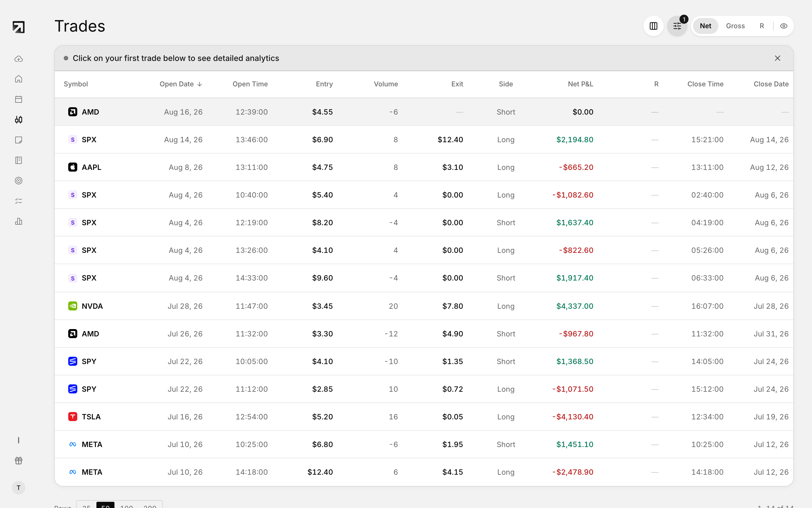Sort table by Side column header
This screenshot has height=508, width=812.
[x=506, y=84]
